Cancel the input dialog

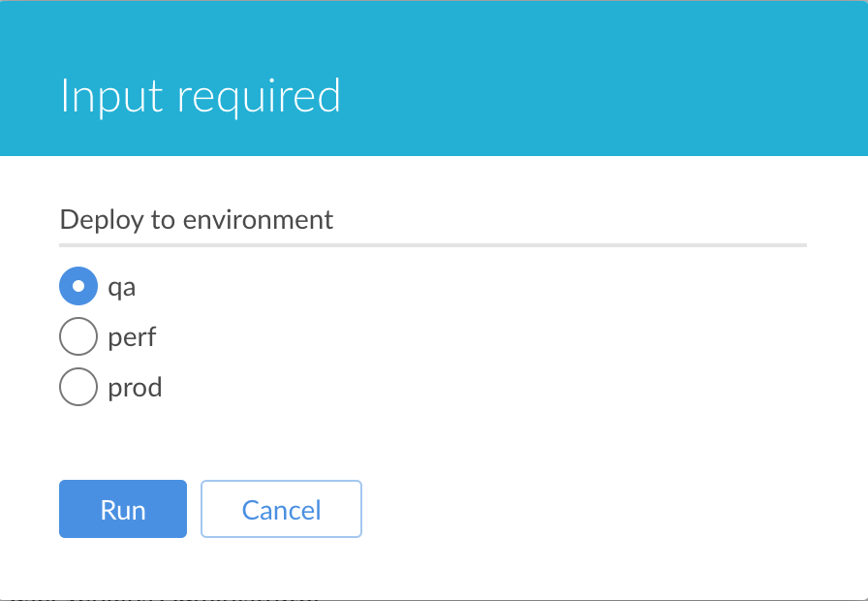pos(281,509)
